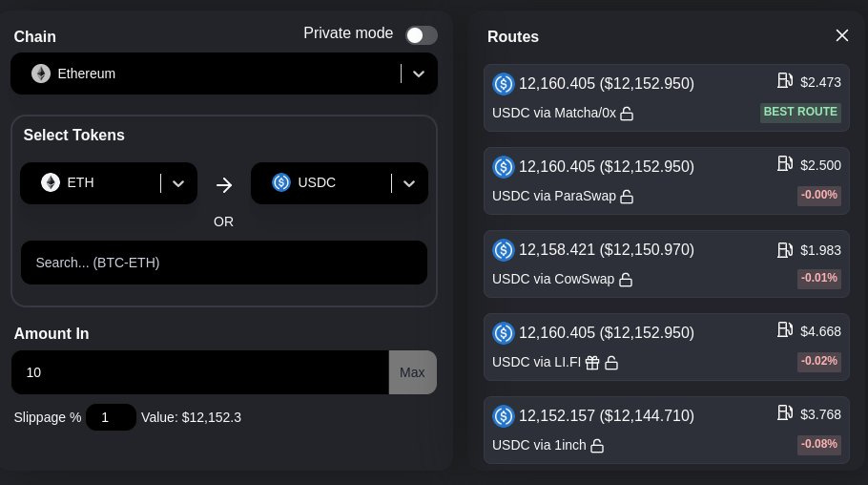The width and height of the screenshot is (868, 485).
Task: Choose the CowSwap route
Action: coord(667,264)
